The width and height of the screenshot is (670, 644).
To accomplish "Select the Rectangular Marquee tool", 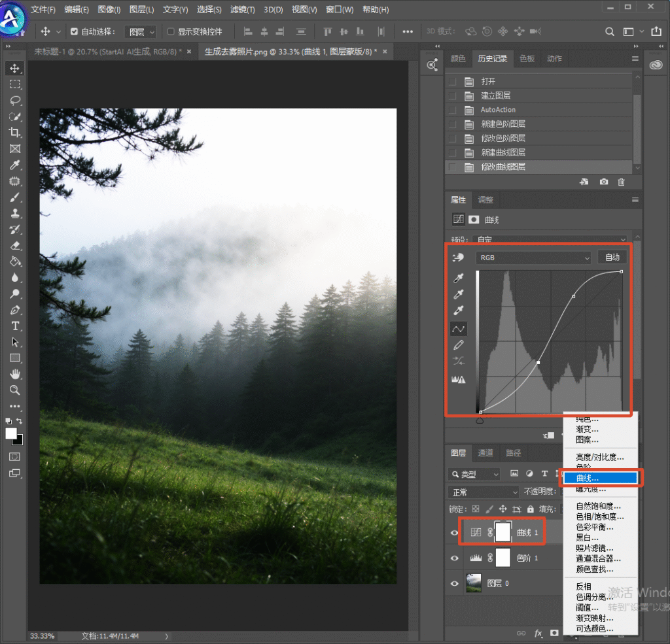I will click(15, 84).
